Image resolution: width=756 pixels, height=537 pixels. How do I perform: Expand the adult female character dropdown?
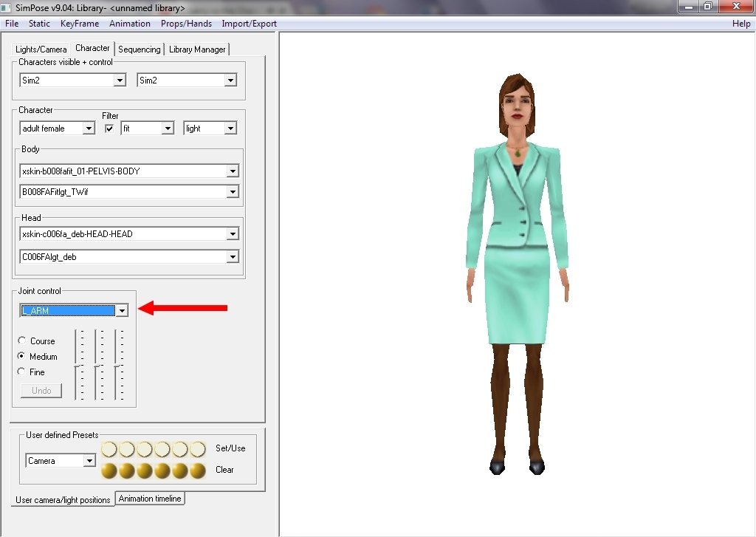pyautogui.click(x=89, y=129)
